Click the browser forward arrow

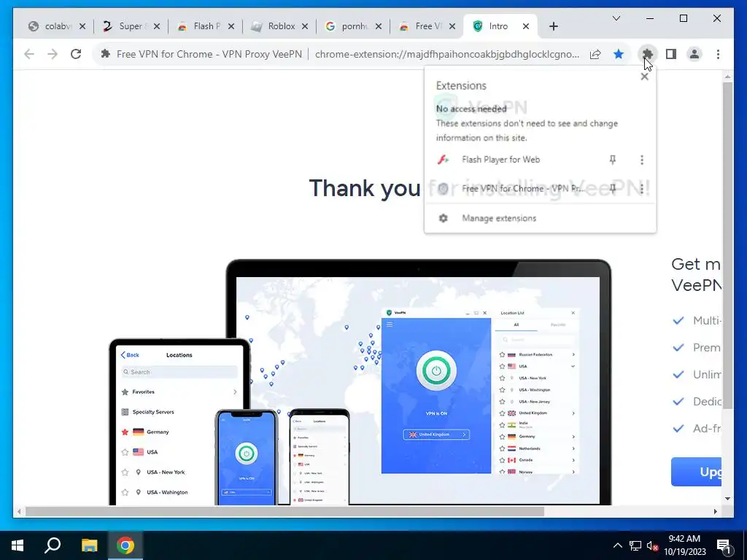53,54
